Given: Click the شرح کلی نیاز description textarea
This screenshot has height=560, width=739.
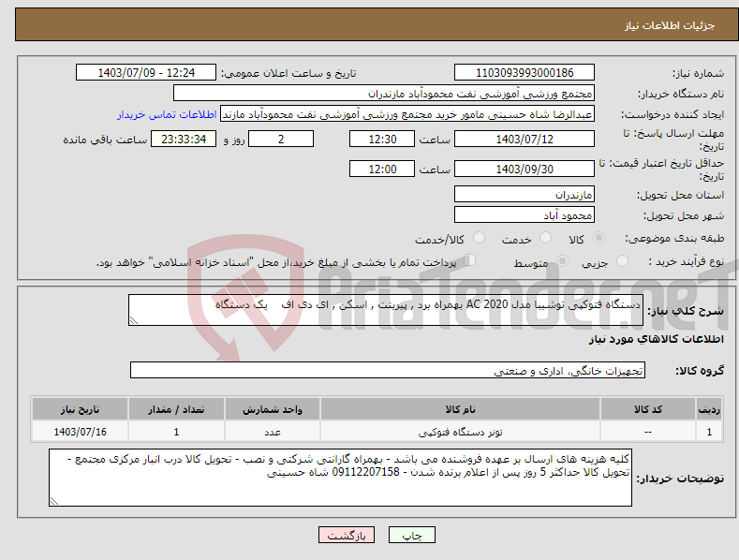Looking at the screenshot, I should (x=386, y=310).
